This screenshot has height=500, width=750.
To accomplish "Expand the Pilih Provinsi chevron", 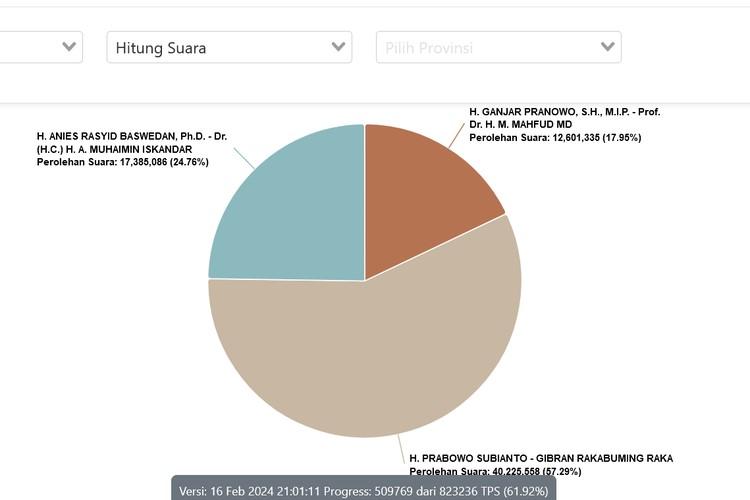I will (607, 47).
